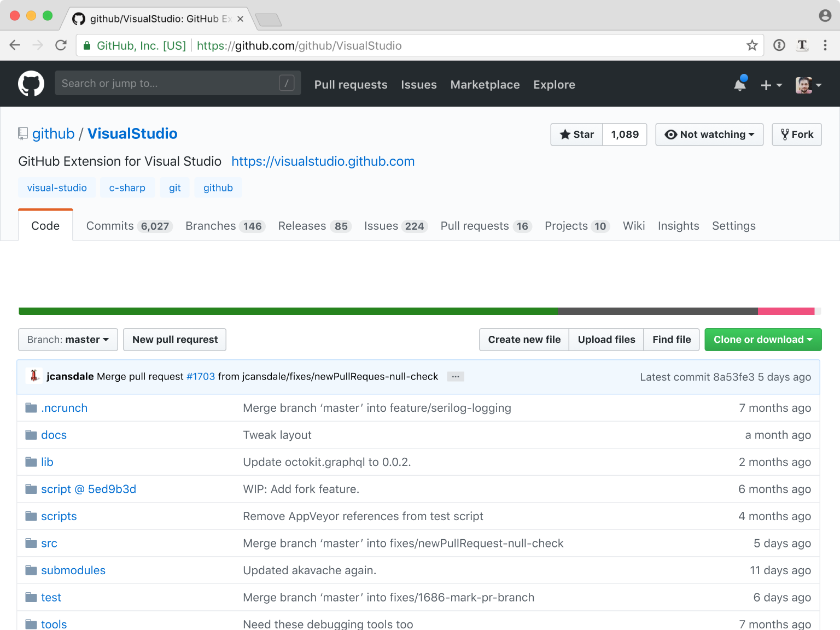Click the Create new file button

click(524, 340)
